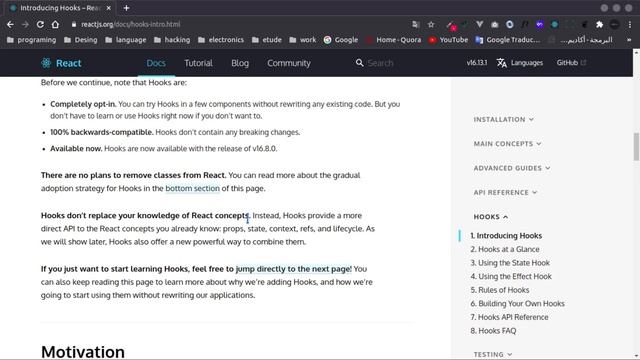Open the blue ring extension icon

coord(510,24)
